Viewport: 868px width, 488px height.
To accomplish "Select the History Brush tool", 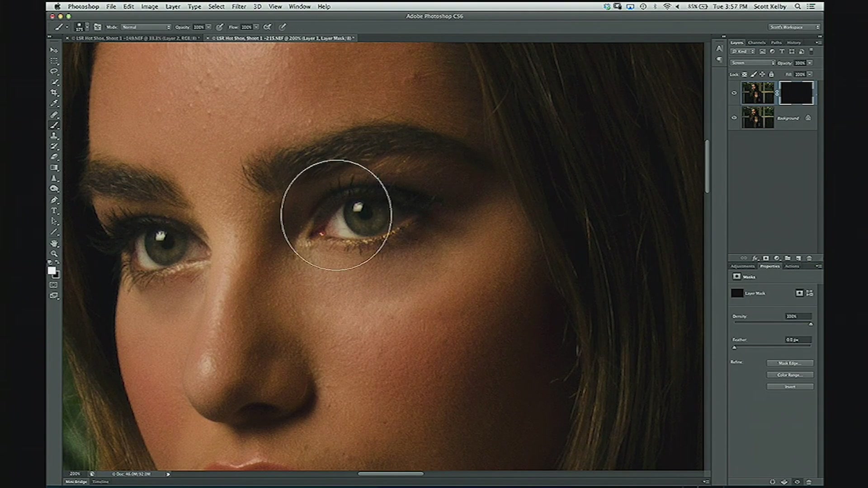I will click(x=54, y=146).
